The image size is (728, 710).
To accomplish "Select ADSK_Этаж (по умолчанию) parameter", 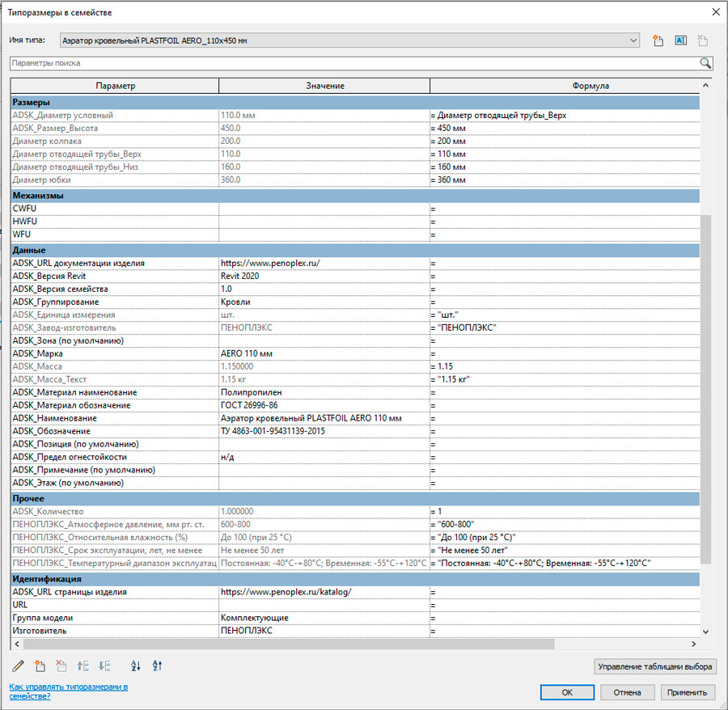I will coord(115,483).
